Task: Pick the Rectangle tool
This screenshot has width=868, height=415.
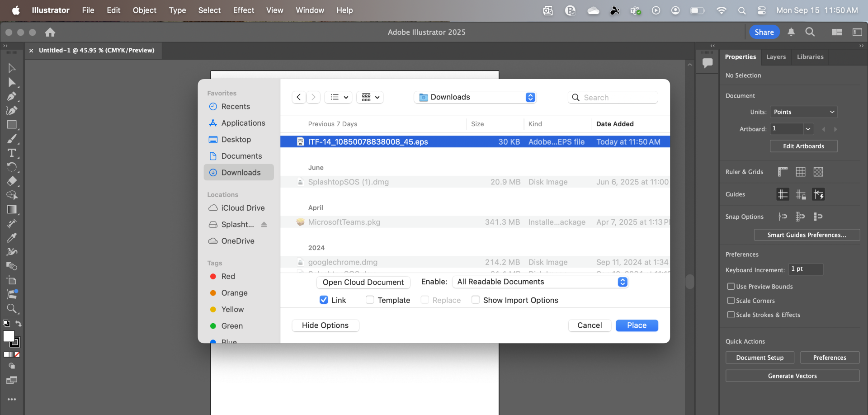Action: pos(12,125)
